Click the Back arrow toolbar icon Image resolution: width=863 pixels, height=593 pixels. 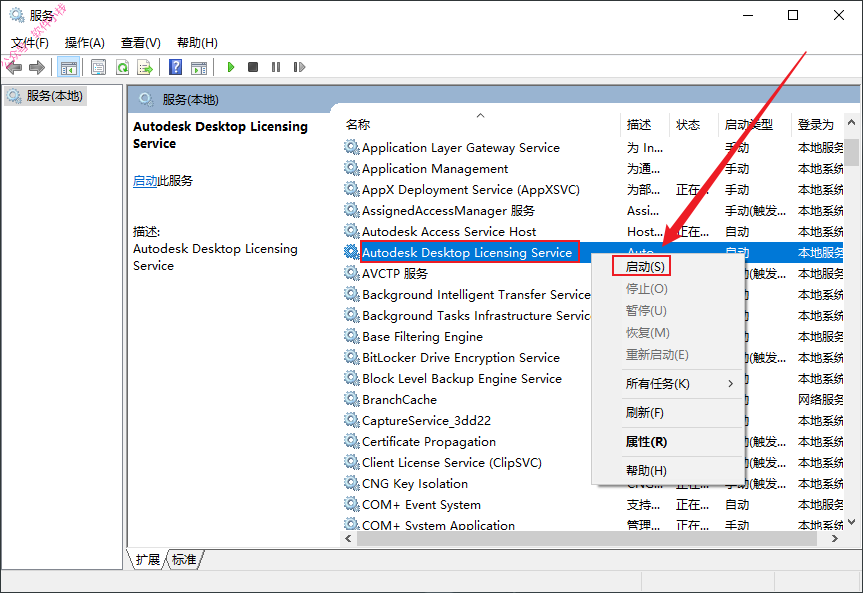14,67
